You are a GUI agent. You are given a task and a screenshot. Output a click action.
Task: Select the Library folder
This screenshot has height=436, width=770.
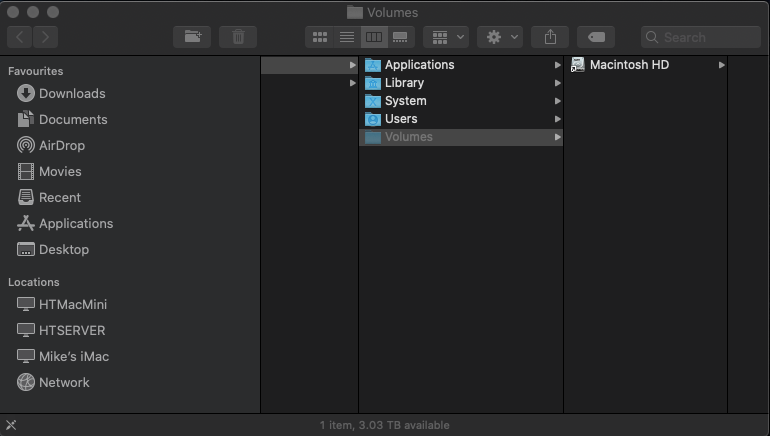(x=404, y=83)
